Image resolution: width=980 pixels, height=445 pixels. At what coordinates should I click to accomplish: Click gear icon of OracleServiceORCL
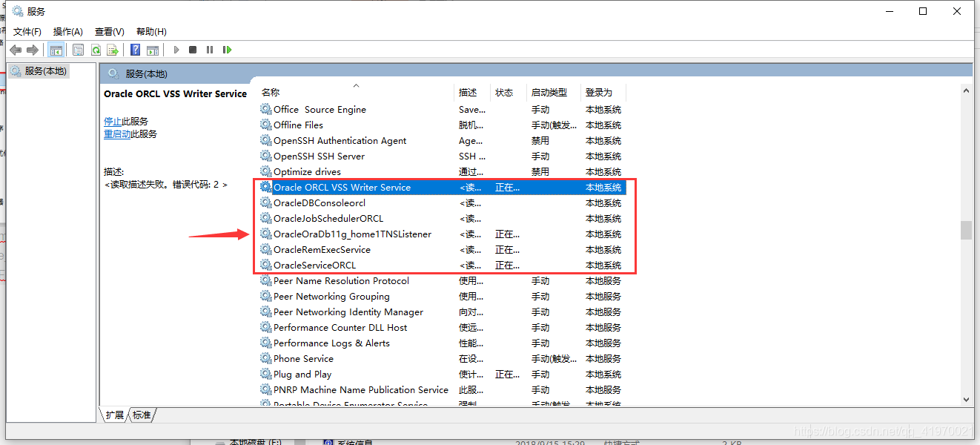266,265
